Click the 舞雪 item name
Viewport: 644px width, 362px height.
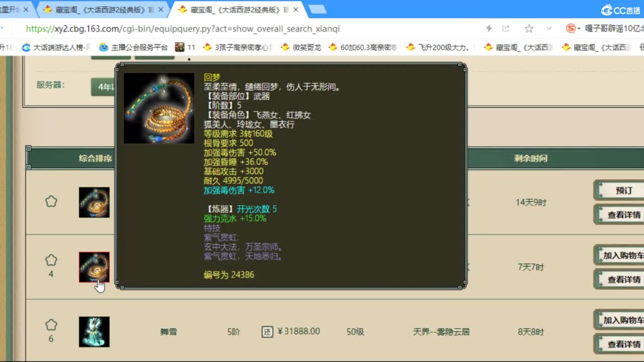point(169,332)
